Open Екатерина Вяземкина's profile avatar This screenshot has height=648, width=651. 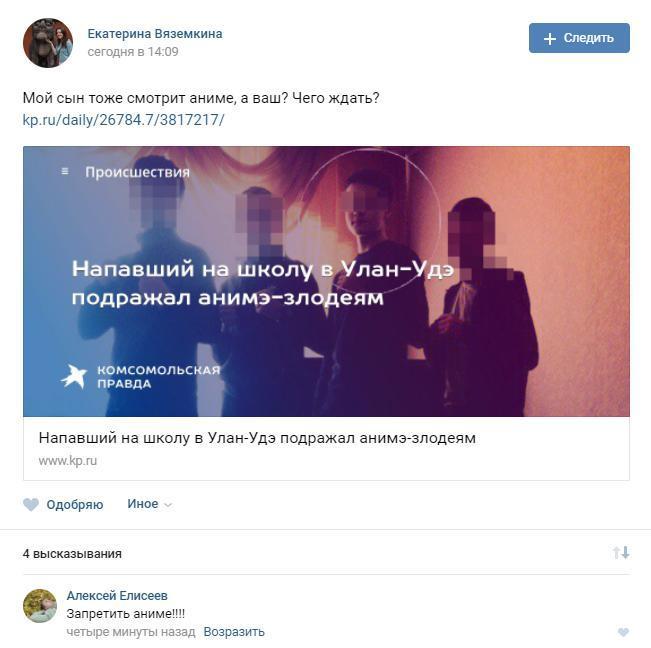tap(48, 43)
